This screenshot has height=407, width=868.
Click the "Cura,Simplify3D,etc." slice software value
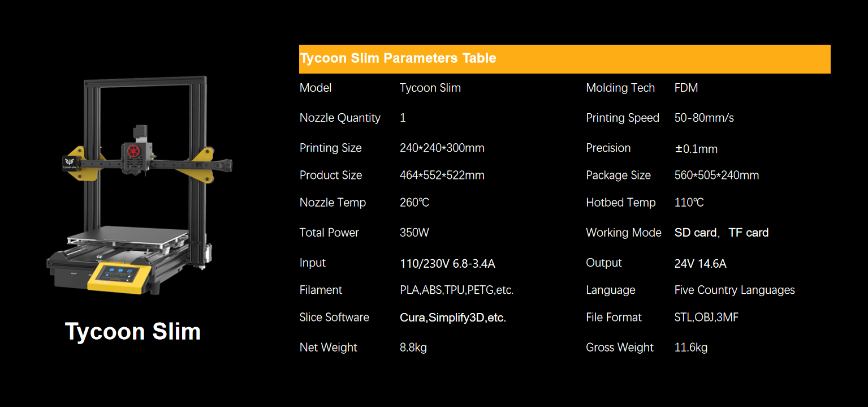pyautogui.click(x=452, y=318)
